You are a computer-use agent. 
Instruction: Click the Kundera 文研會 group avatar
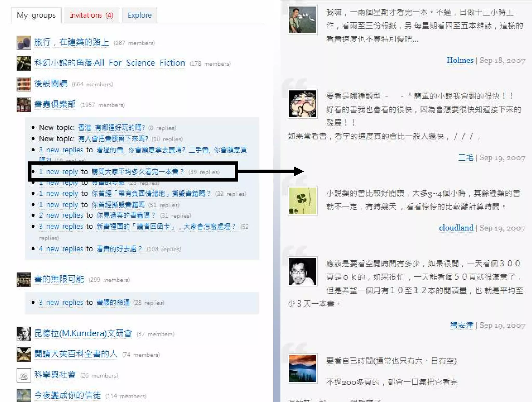pyautogui.click(x=24, y=334)
